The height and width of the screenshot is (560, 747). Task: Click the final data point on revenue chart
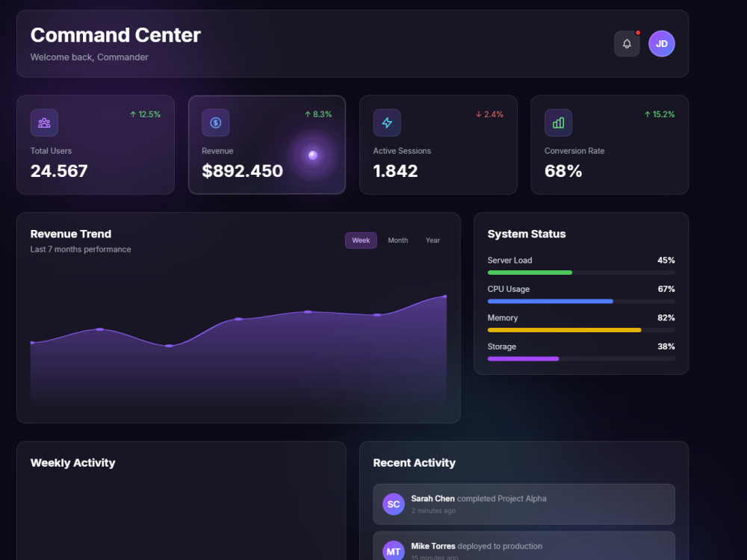(x=445, y=296)
